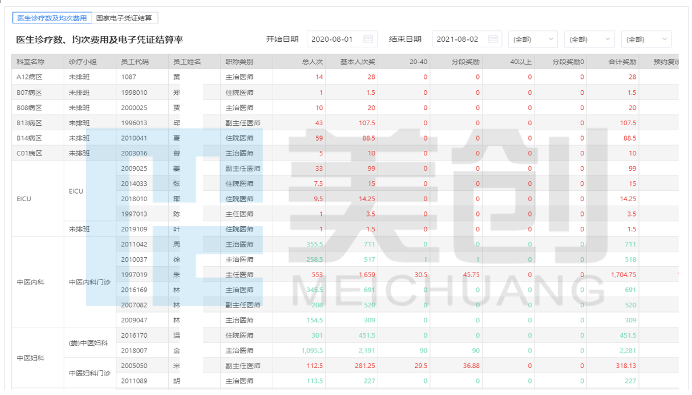Click employee code 2016169
Viewport: 692px width, 395px height.
click(x=134, y=290)
